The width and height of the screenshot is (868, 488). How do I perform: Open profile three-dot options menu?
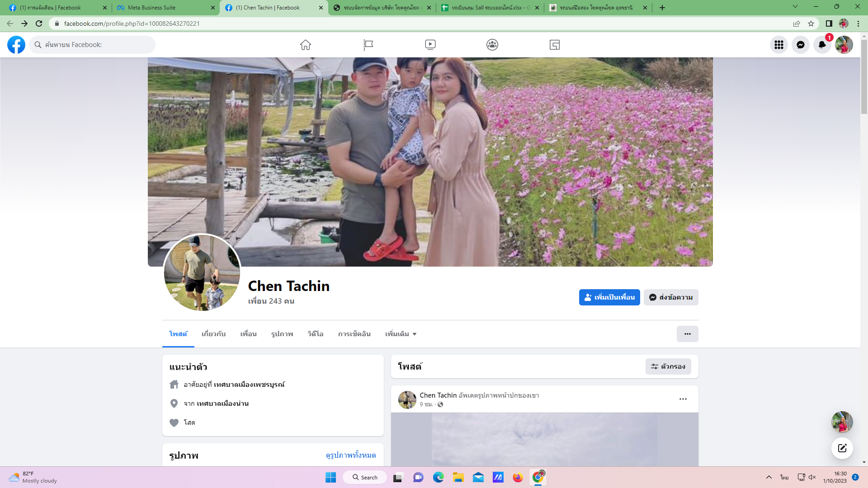(687, 334)
